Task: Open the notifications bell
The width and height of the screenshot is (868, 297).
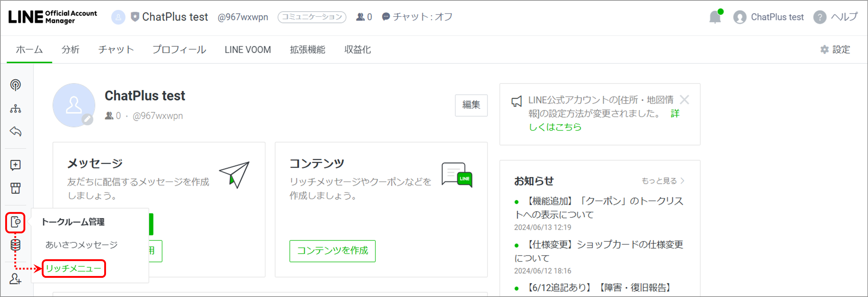Action: click(715, 17)
